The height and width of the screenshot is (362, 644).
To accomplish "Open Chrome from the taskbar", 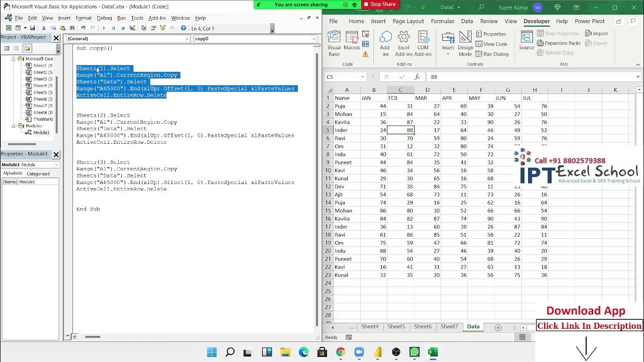I will click(341, 352).
